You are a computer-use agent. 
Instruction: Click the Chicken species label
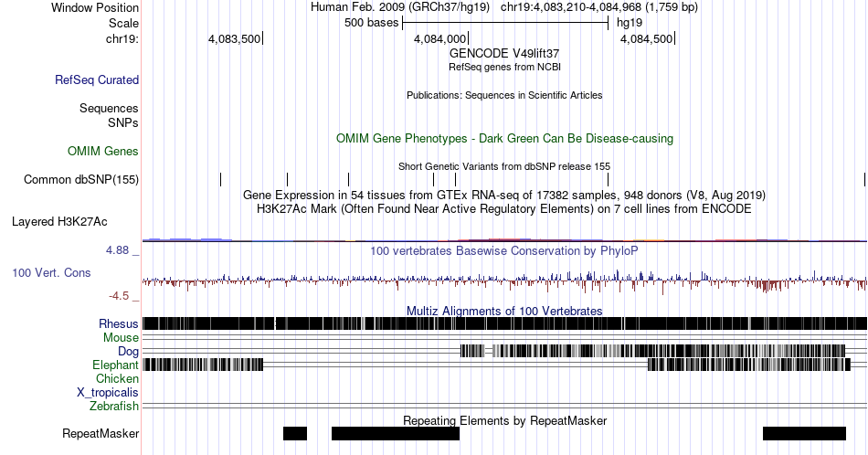[x=117, y=378]
